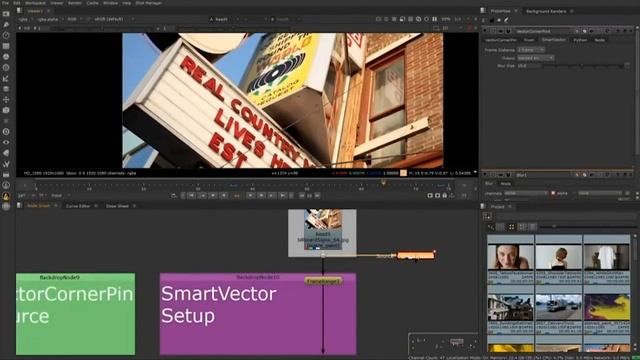Open the Edit menu
This screenshot has height=360, width=640.
(17, 3)
